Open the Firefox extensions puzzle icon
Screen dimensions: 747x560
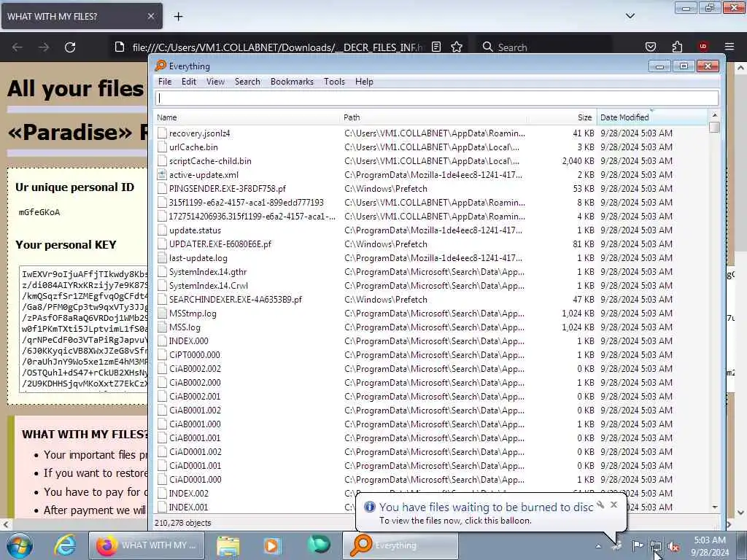[677, 47]
